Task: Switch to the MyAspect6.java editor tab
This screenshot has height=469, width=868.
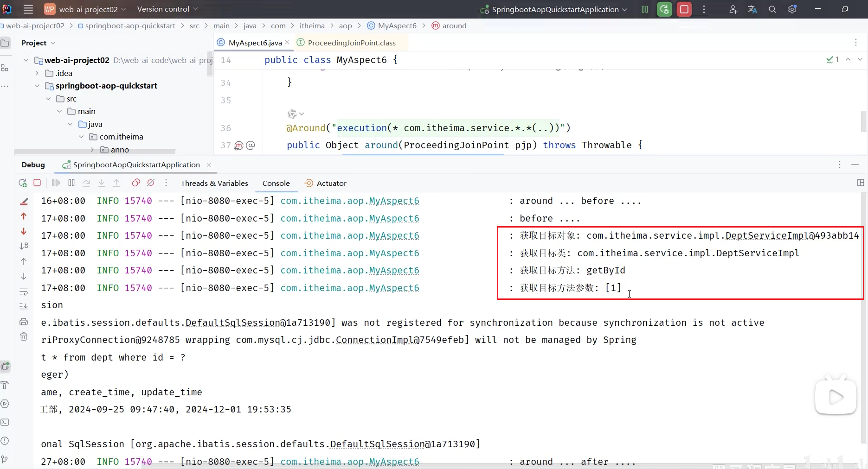Action: pyautogui.click(x=255, y=43)
